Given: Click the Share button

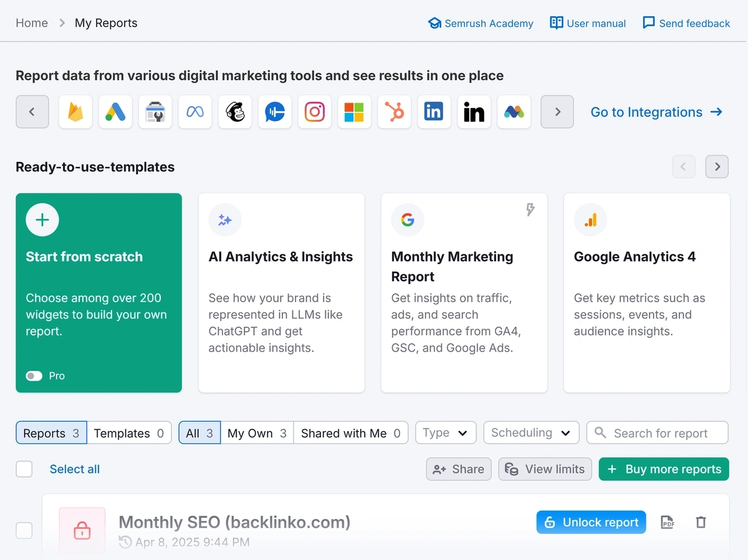Looking at the screenshot, I should coord(459,469).
